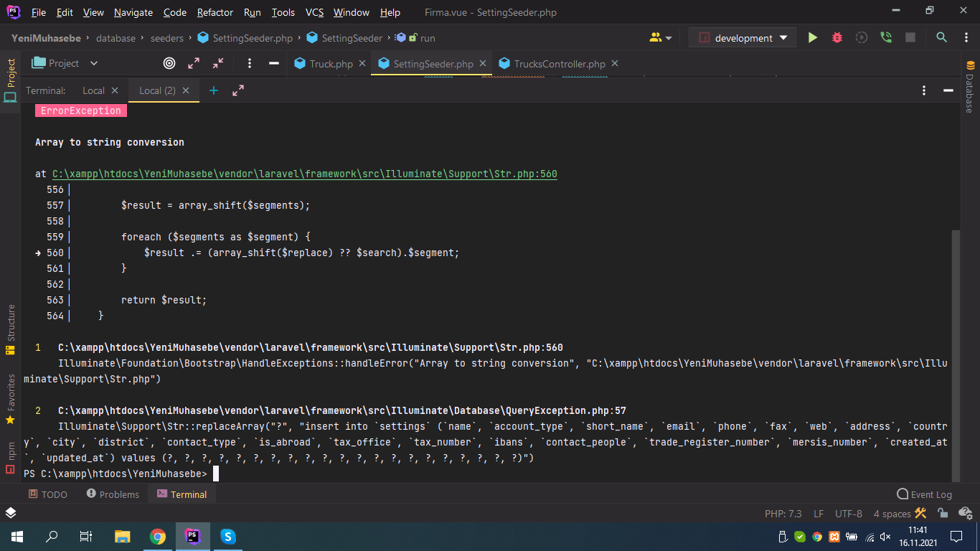980x551 pixels.
Task: Open the Edit menu
Action: point(65,12)
